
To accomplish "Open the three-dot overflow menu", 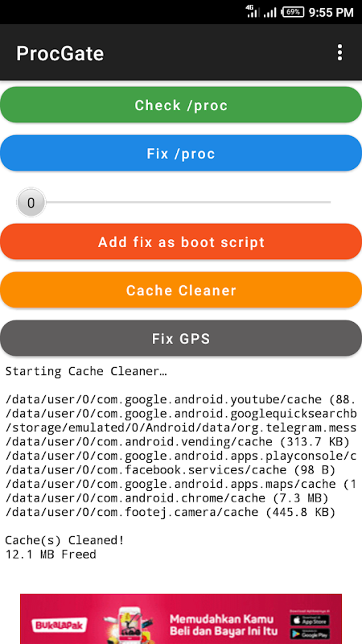I will pyautogui.click(x=340, y=53).
